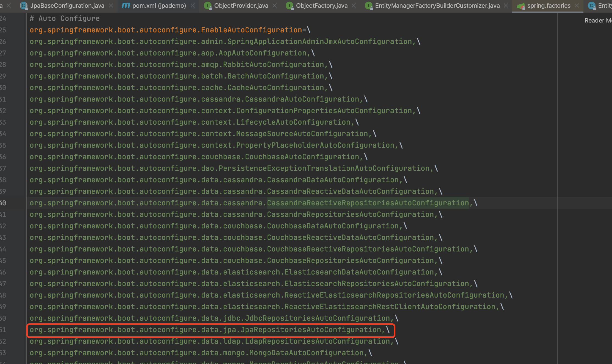
Task: Click highlighted CassandraReactiveRepositoriesAutoConfiguration text
Action: click(x=368, y=203)
